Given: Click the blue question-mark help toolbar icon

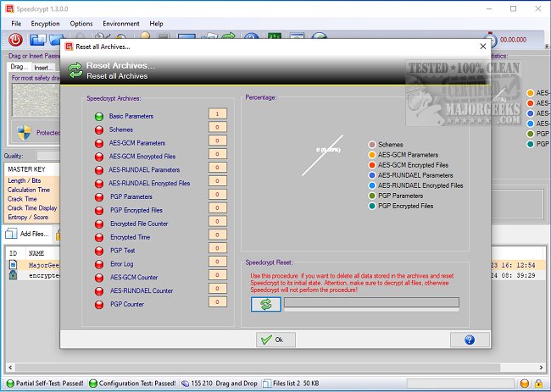Looking at the screenshot, I should (252, 36).
